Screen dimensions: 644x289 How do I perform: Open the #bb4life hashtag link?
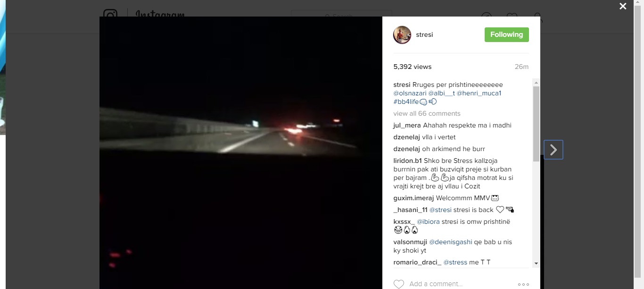click(406, 102)
